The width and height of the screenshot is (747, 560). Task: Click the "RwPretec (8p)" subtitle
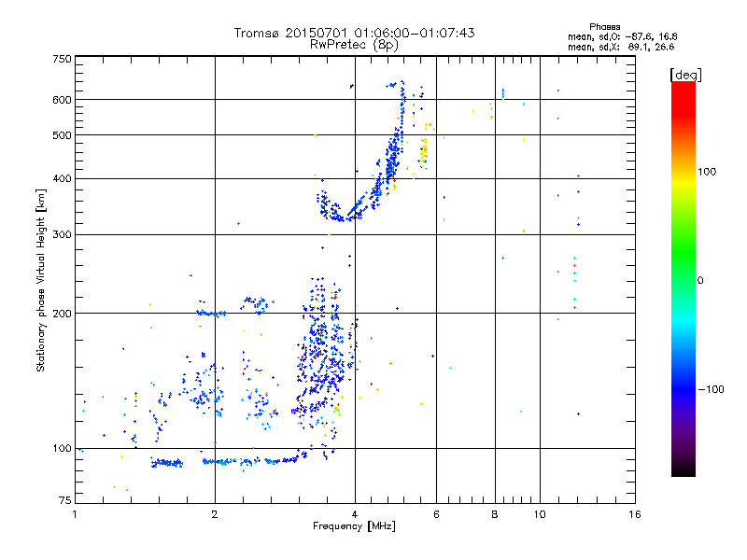[354, 45]
